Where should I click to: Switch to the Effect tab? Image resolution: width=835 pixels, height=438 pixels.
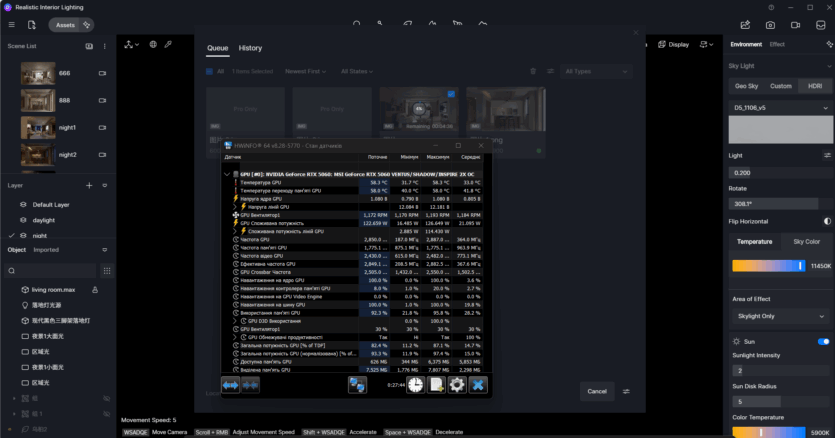pos(777,44)
